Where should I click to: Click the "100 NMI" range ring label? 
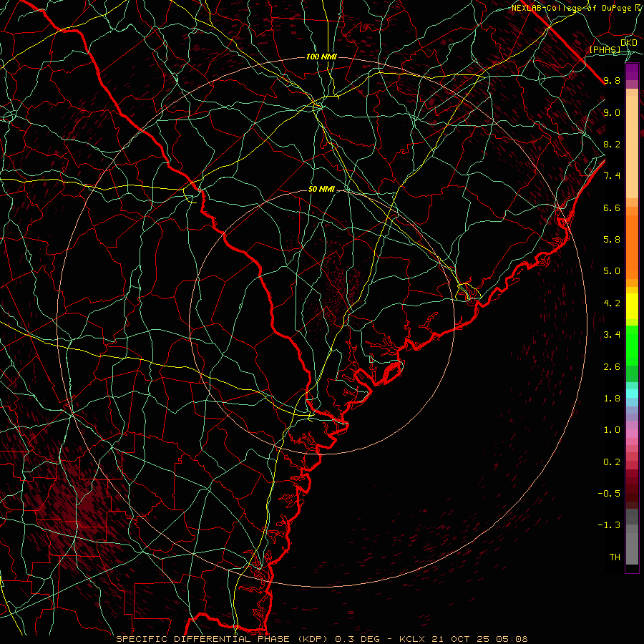click(x=321, y=57)
